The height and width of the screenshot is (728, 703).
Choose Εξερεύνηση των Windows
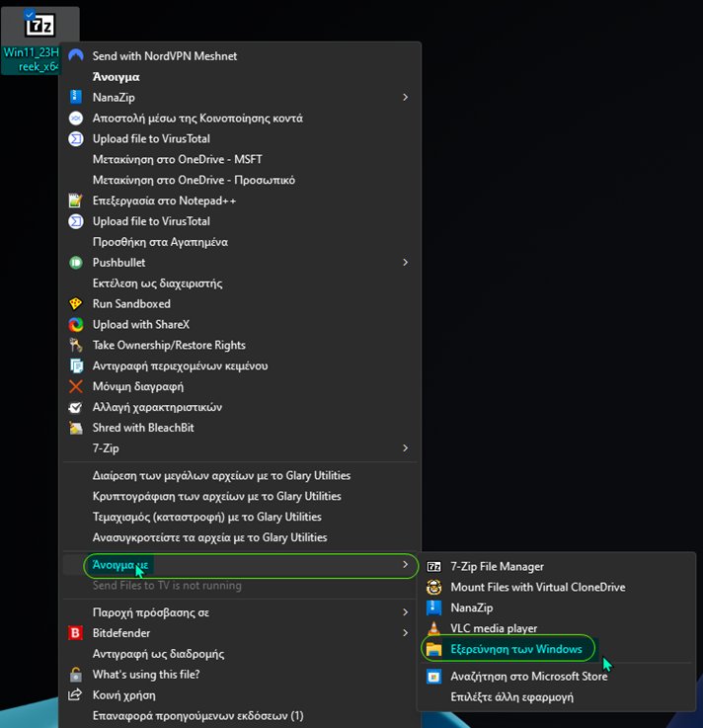tap(516, 649)
